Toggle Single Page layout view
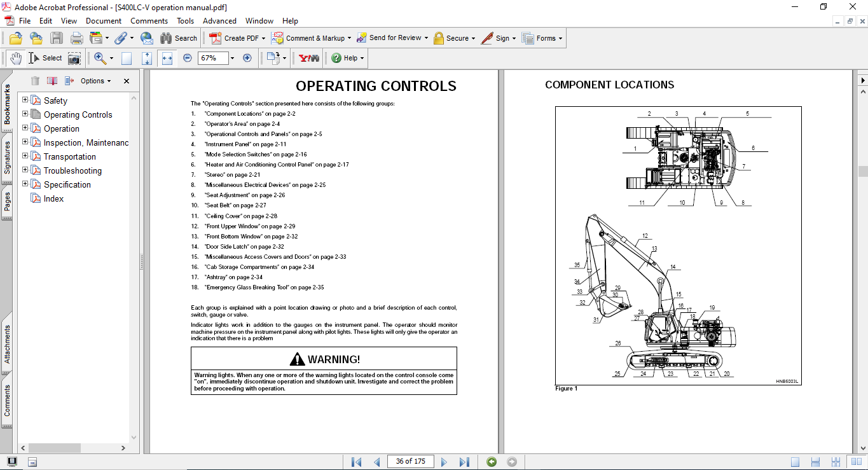The width and height of the screenshot is (868, 470). pyautogui.click(x=796, y=462)
